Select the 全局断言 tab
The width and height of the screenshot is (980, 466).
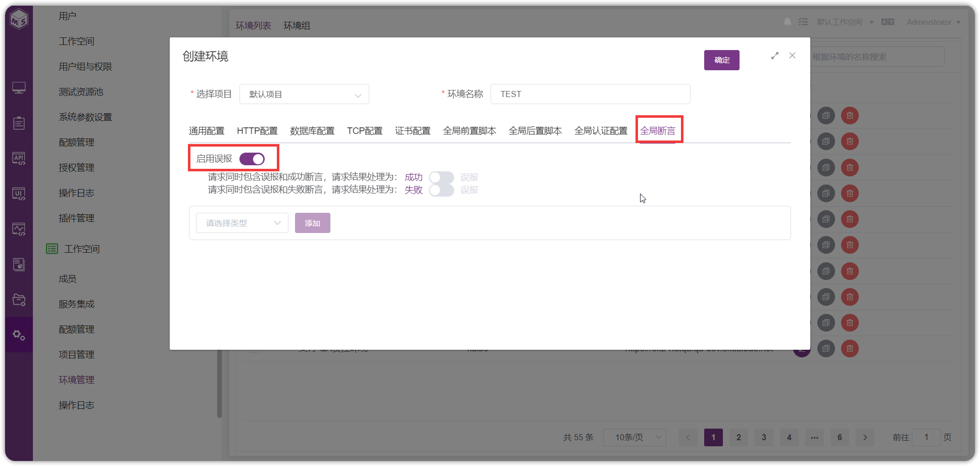658,131
